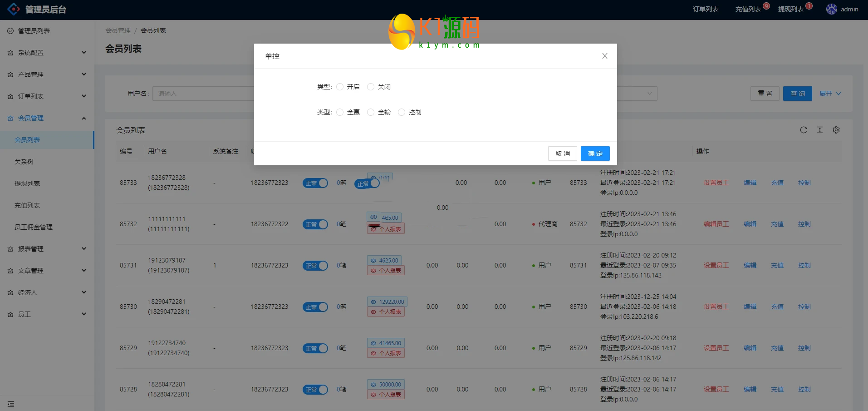Image resolution: width=868 pixels, height=411 pixels.
Task: Select the 开启 radio option
Action: pos(340,87)
